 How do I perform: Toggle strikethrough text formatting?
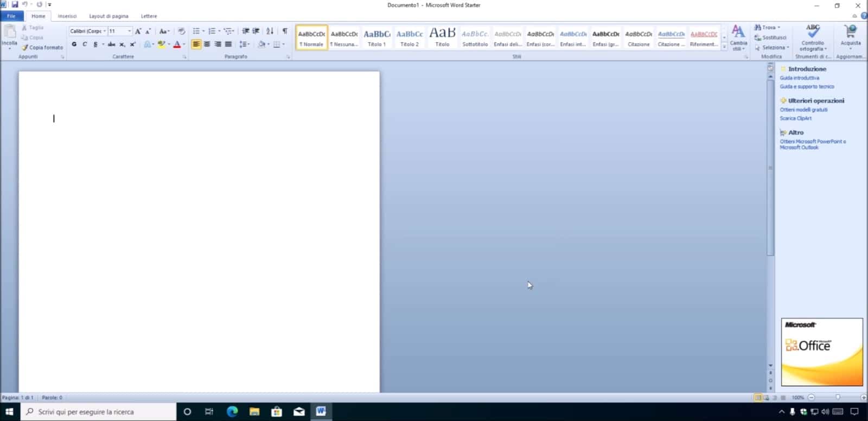(x=111, y=44)
